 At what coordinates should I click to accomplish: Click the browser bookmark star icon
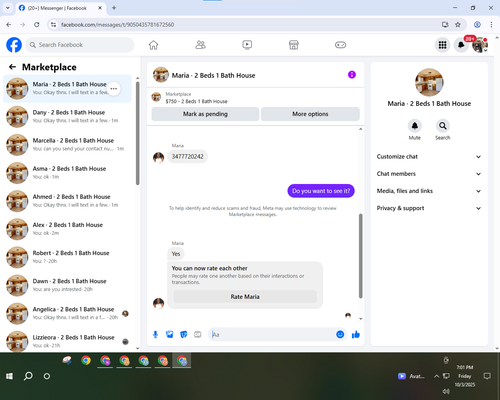click(x=458, y=25)
